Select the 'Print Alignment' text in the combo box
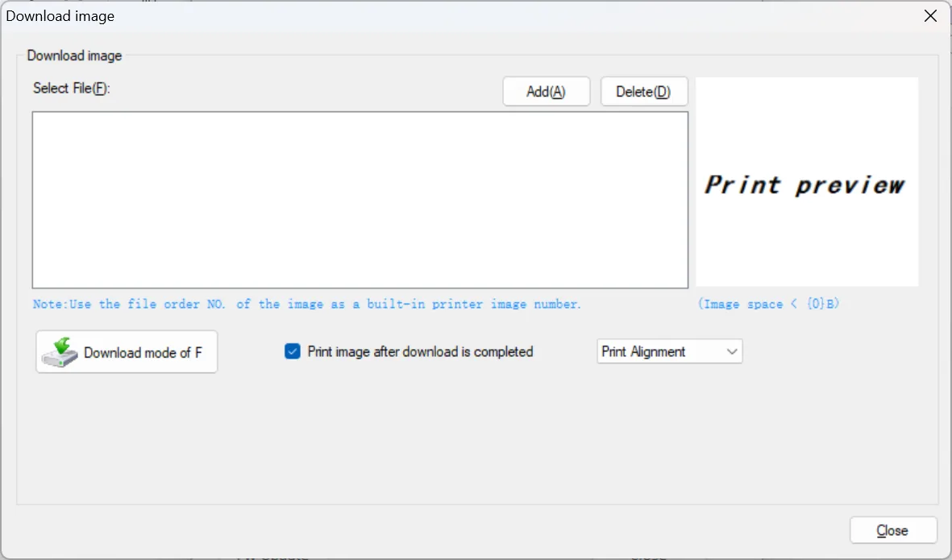The width and height of the screenshot is (952, 560). click(643, 351)
